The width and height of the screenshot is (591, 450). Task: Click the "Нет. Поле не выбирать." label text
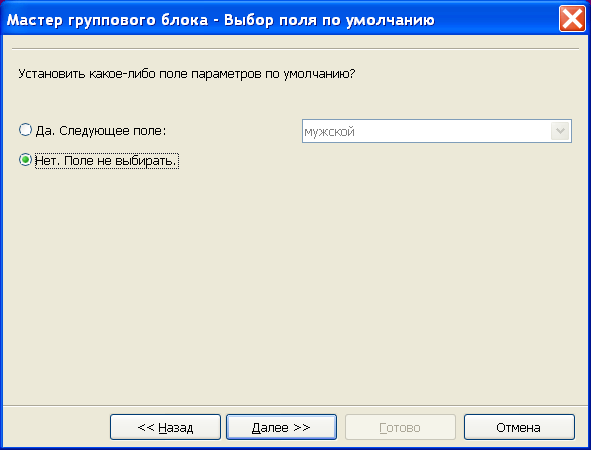point(106,161)
